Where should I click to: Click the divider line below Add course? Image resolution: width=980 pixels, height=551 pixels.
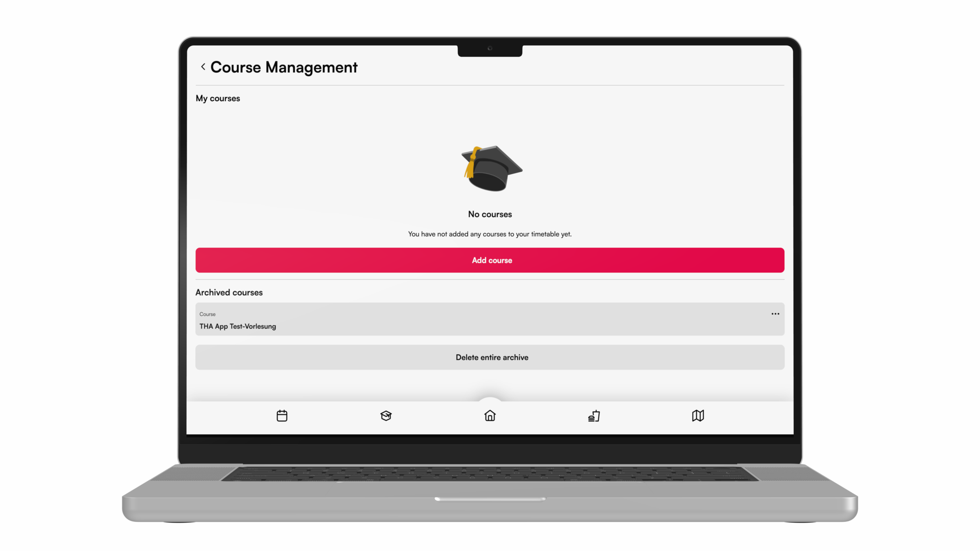point(490,280)
